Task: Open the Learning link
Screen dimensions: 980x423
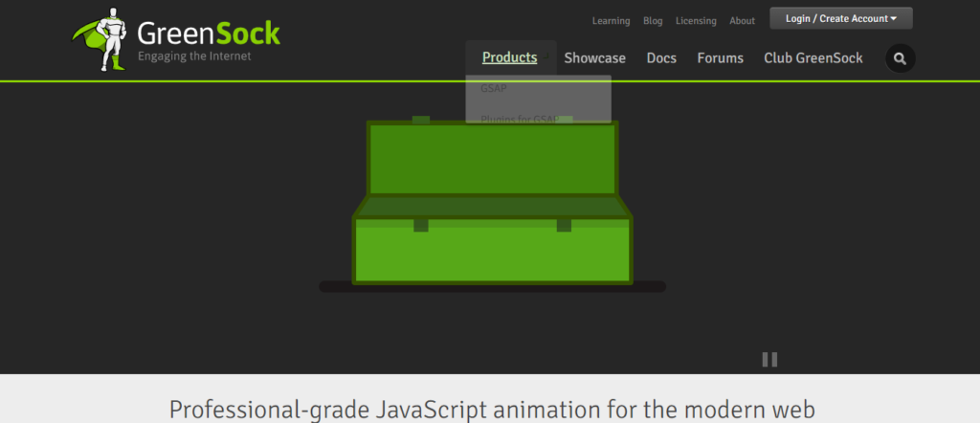Action: (x=611, y=21)
